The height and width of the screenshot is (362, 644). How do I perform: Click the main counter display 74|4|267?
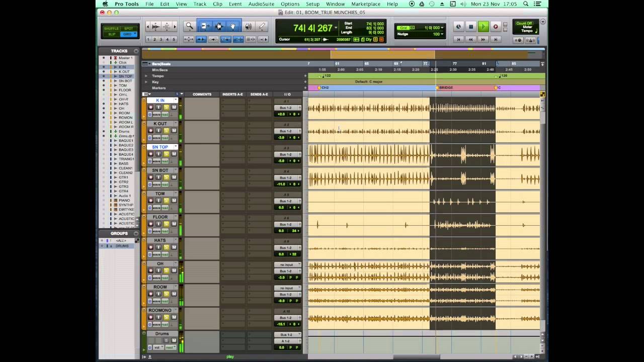click(x=313, y=28)
